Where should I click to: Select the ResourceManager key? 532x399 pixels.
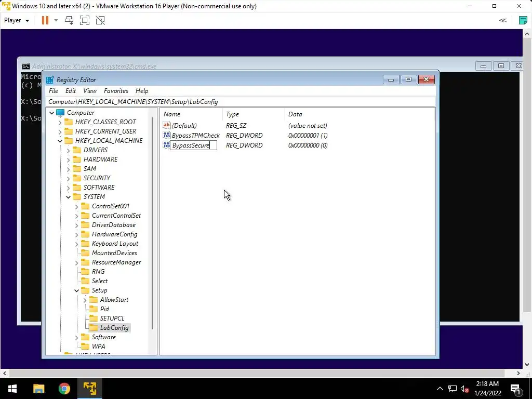(116, 262)
